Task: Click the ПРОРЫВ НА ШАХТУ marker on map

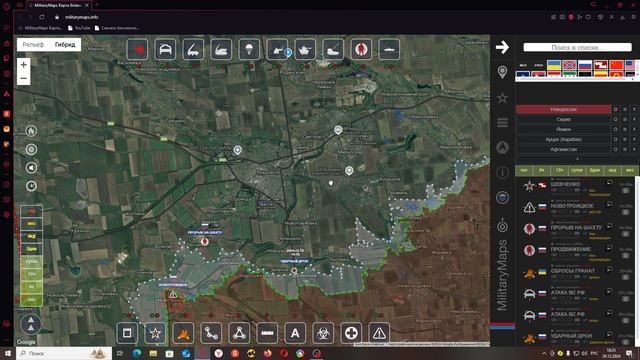Action: 204,241
